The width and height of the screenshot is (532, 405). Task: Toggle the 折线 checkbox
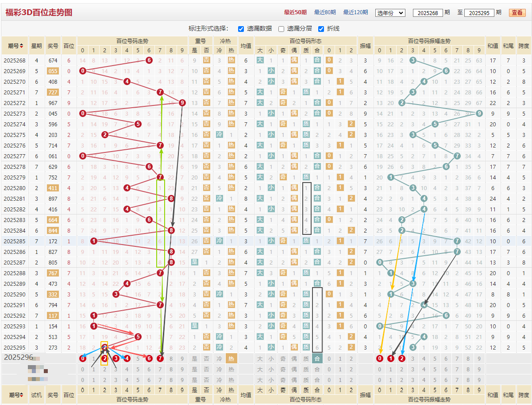point(321,29)
